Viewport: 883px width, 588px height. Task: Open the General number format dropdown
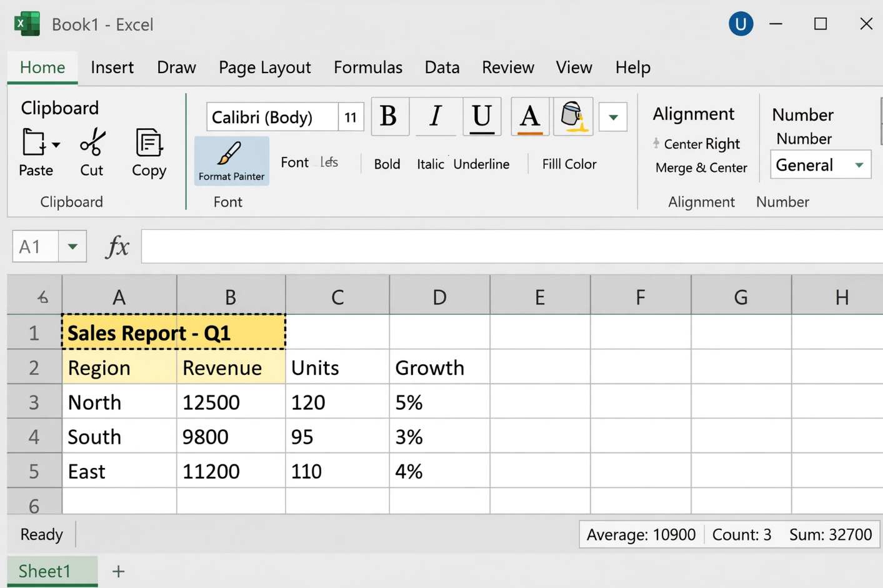(821, 165)
